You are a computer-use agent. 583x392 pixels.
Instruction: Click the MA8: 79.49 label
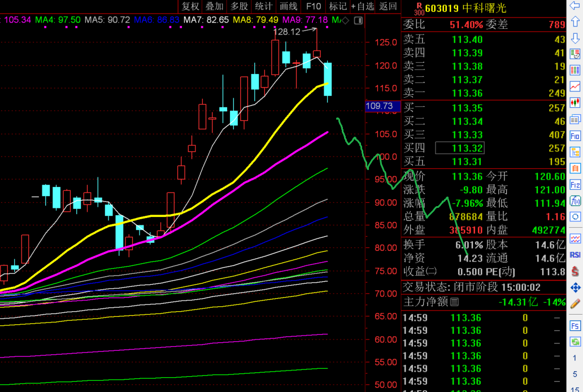point(256,20)
